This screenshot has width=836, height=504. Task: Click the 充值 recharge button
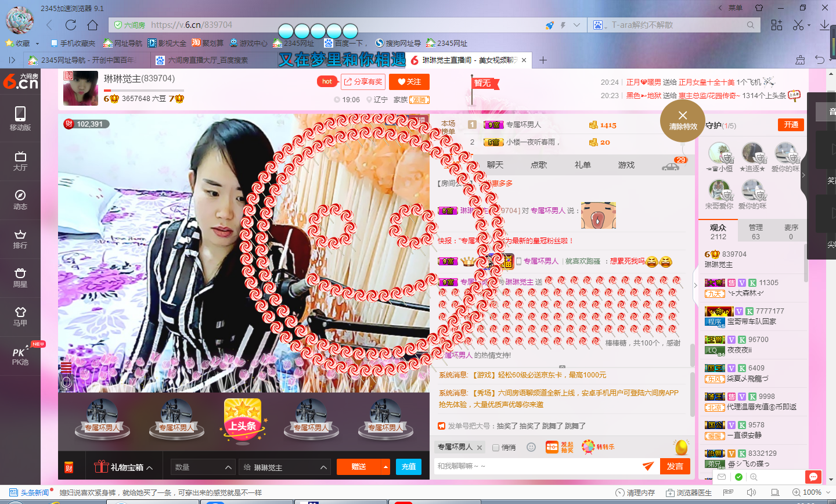(409, 467)
